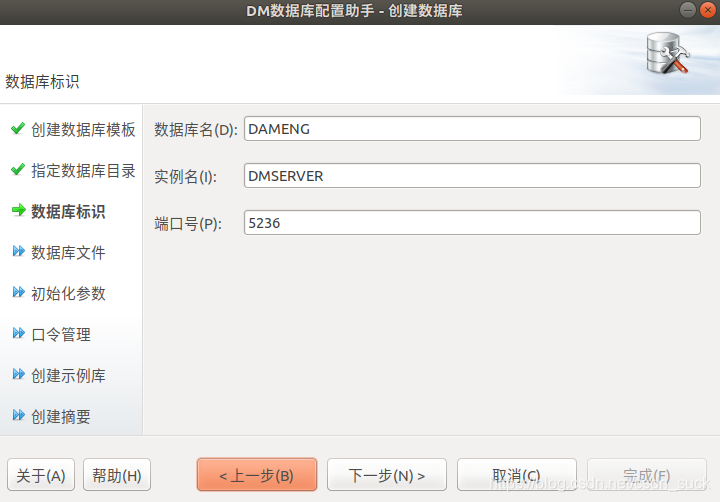Click the green checkmark beside 指定数据库目录
Screen dimensions: 720x502
pyautogui.click(x=18, y=169)
